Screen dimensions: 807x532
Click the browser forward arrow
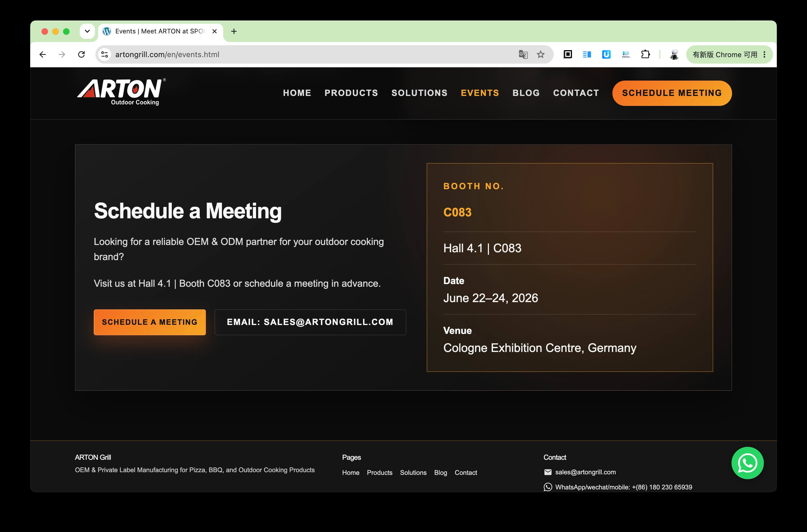tap(62, 54)
